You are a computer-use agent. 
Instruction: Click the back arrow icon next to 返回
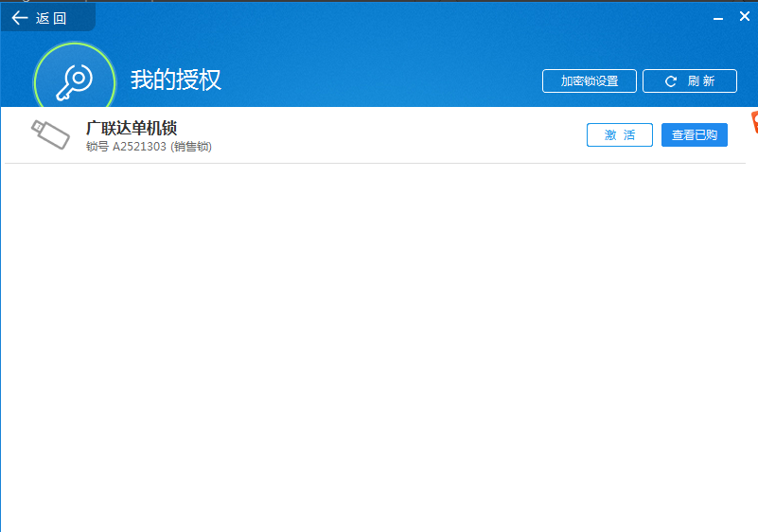pyautogui.click(x=20, y=18)
